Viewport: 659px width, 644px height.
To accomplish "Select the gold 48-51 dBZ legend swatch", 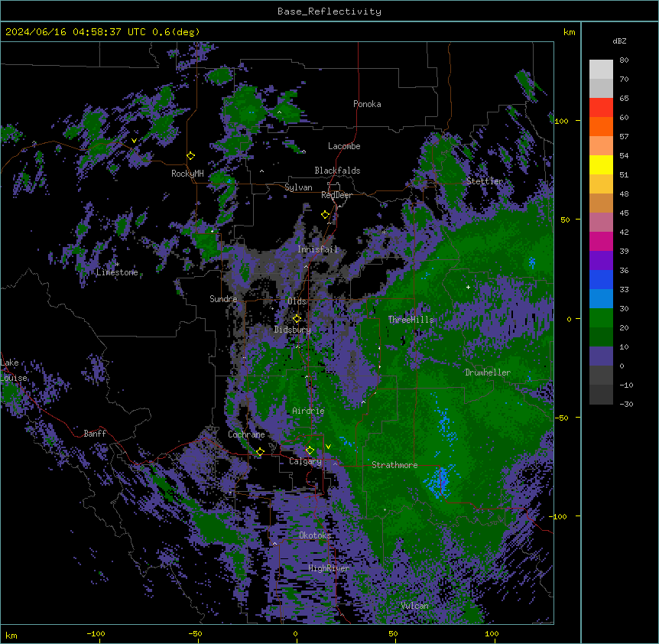I will click(x=601, y=184).
